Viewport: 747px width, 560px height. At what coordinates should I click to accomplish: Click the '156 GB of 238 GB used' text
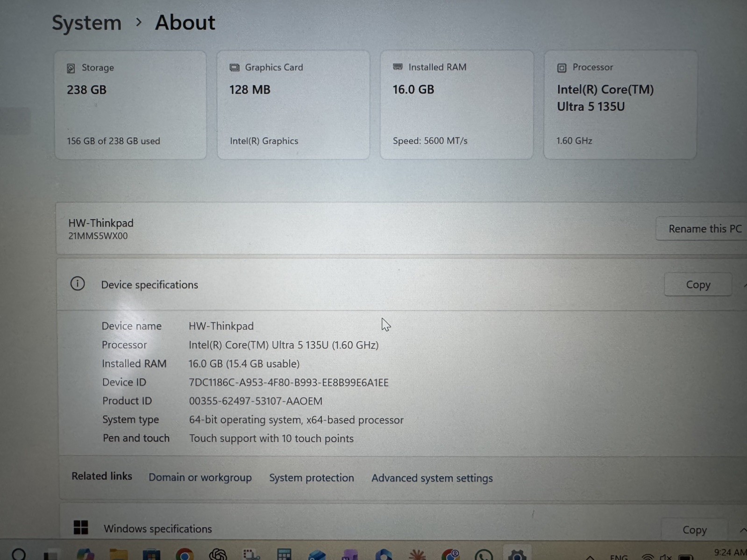pyautogui.click(x=114, y=141)
